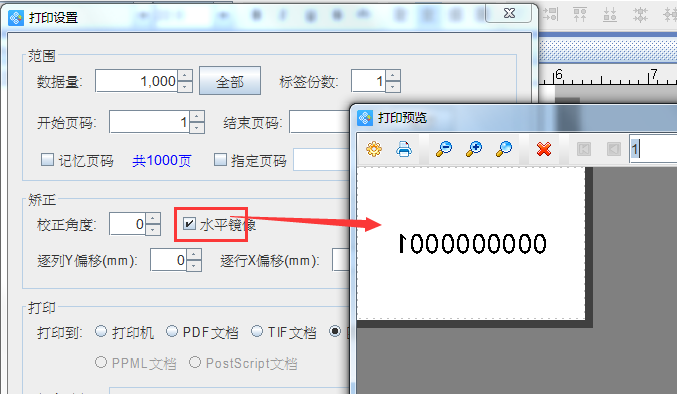The height and width of the screenshot is (394, 677).
Task: Go to first page in preview
Action: pos(584,149)
